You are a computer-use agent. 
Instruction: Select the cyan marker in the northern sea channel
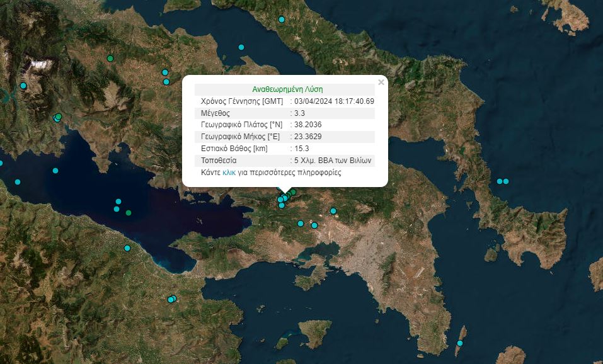click(x=241, y=47)
